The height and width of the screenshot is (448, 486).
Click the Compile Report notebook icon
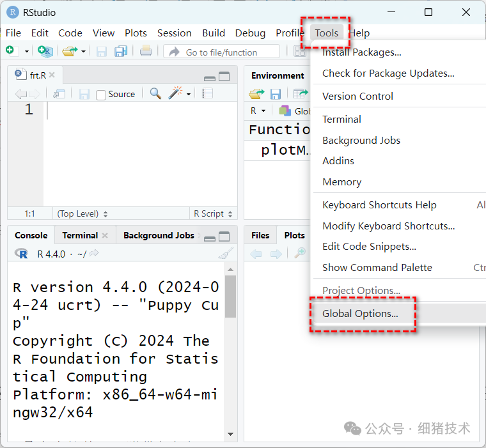coord(207,93)
